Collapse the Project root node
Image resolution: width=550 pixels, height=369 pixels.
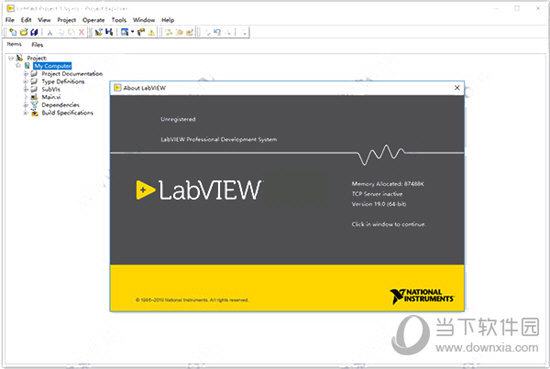(11, 58)
